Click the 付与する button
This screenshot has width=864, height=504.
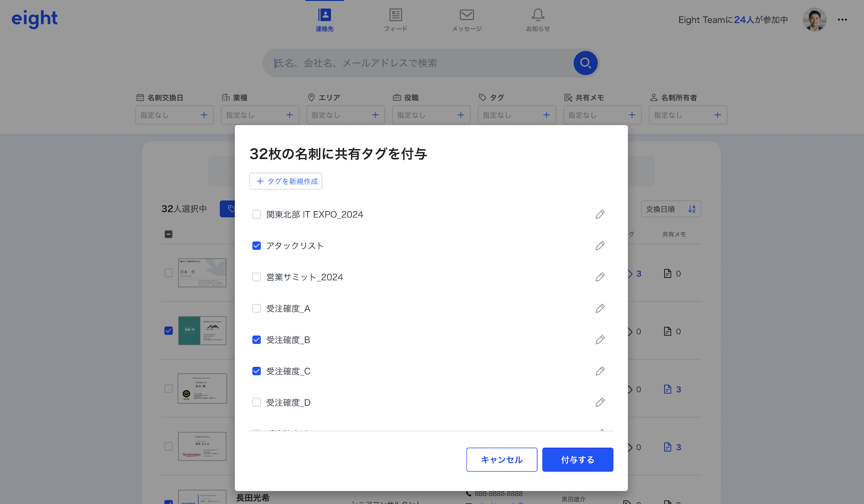577,460
